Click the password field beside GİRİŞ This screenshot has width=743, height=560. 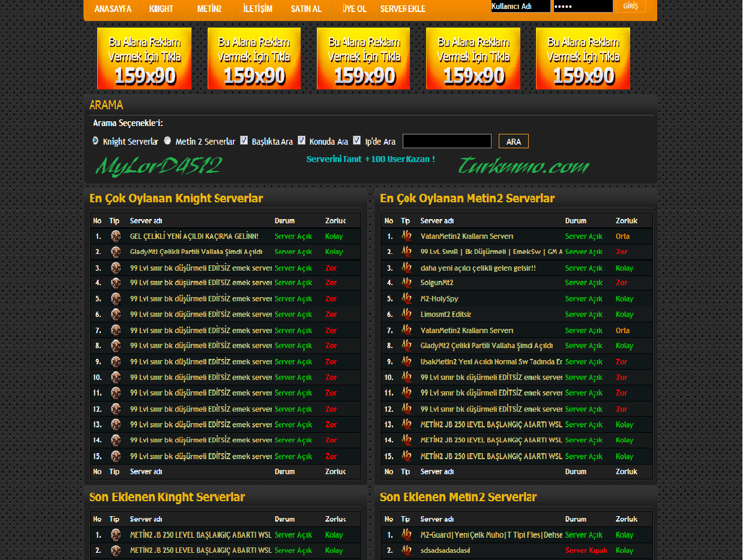(x=583, y=6)
